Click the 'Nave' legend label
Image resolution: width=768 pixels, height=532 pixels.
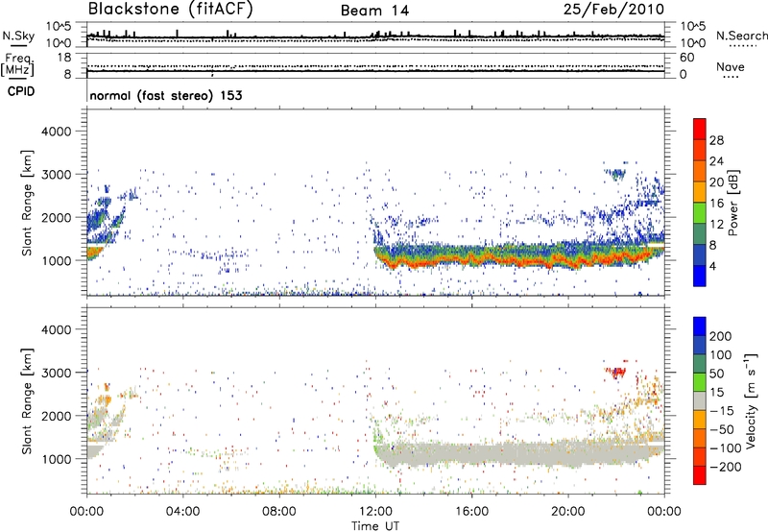[731, 67]
